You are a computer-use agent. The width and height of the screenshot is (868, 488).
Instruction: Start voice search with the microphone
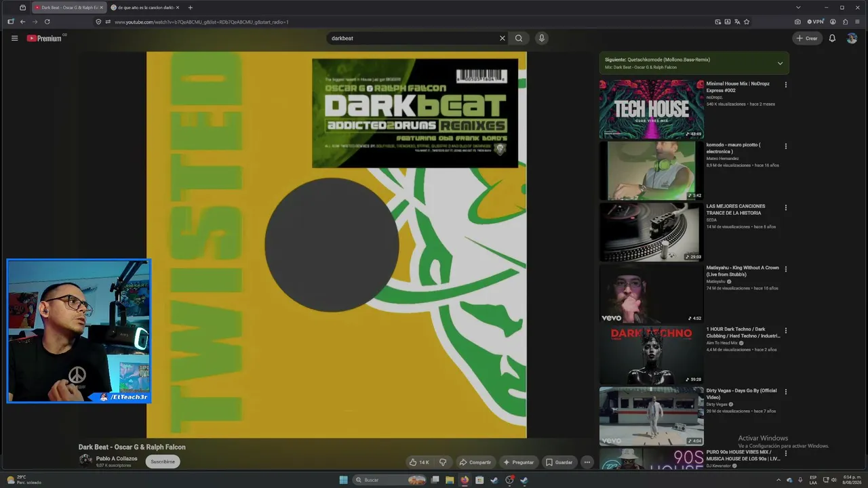coord(541,38)
